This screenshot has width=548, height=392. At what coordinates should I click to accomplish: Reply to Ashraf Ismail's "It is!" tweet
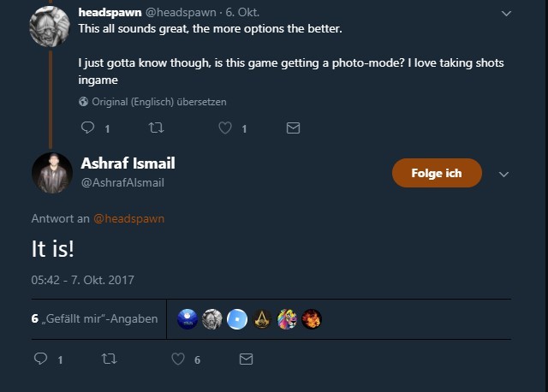(40, 359)
